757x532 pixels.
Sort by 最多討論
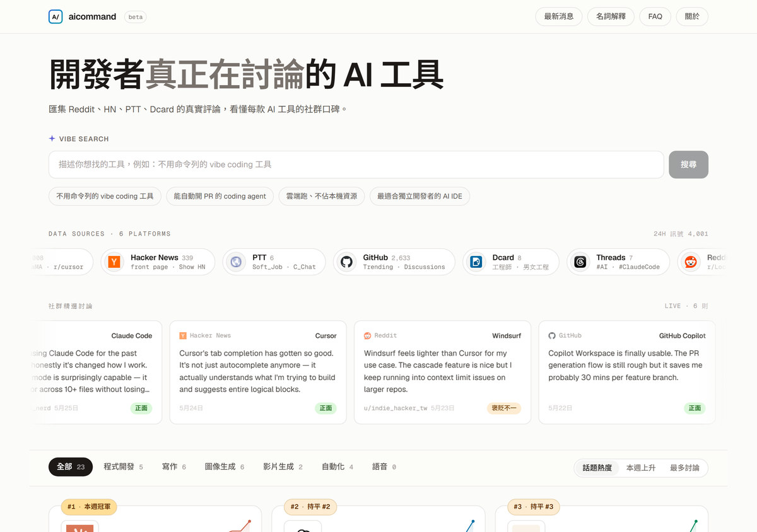(x=684, y=468)
